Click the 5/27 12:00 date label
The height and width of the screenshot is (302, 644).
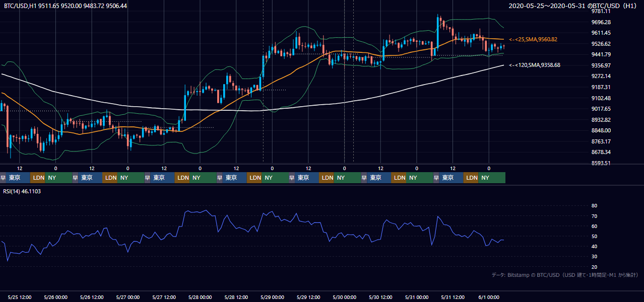pos(164,297)
